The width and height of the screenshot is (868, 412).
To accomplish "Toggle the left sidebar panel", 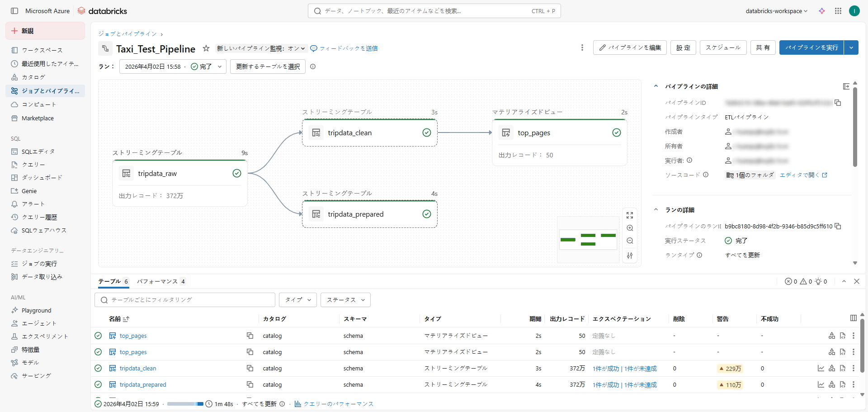I will pyautogui.click(x=14, y=11).
